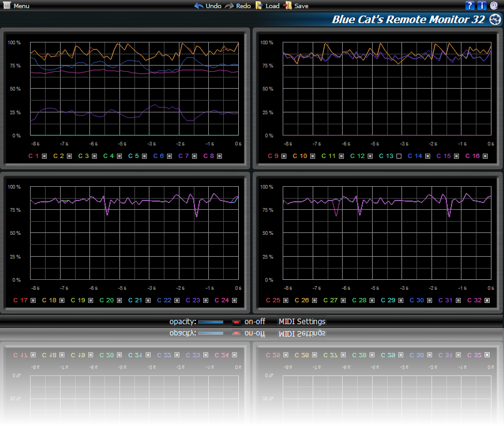Toggle curve C 7 checkbox

click(194, 156)
